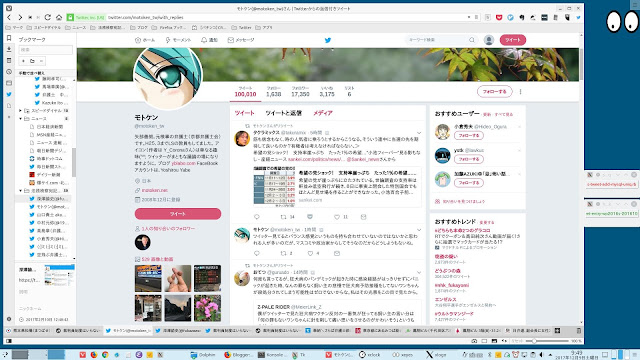Launch Firefox from the taskbar
Viewport: 640px width, 360px height.
click(94, 355)
